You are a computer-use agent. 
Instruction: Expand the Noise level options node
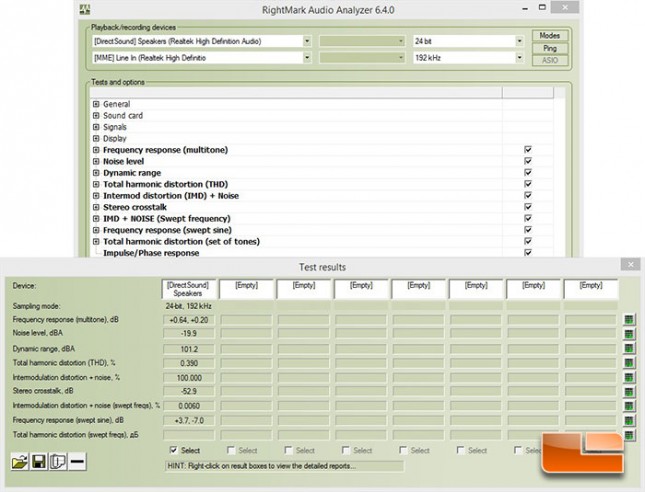pos(96,162)
